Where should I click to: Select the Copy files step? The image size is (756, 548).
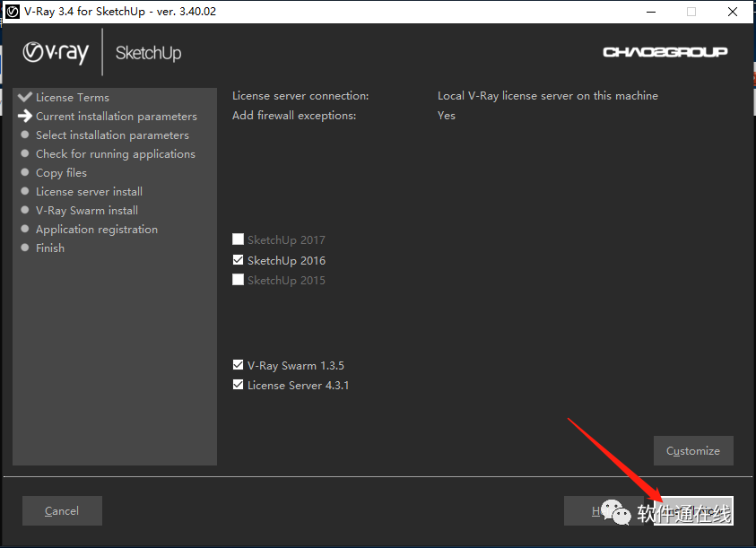tap(61, 173)
